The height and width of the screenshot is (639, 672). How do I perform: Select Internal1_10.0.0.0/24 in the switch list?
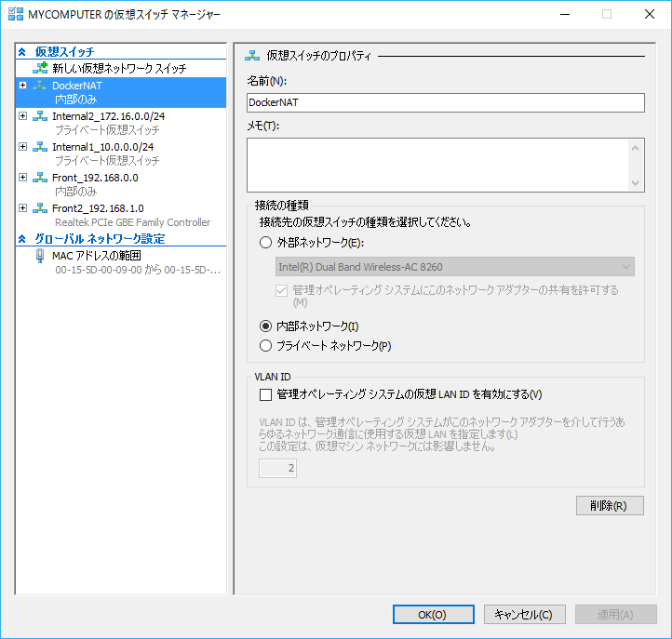[x=102, y=147]
